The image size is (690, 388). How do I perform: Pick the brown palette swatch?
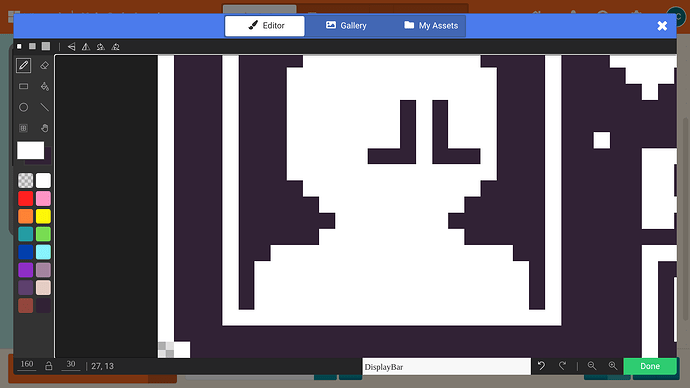pyautogui.click(x=26, y=305)
